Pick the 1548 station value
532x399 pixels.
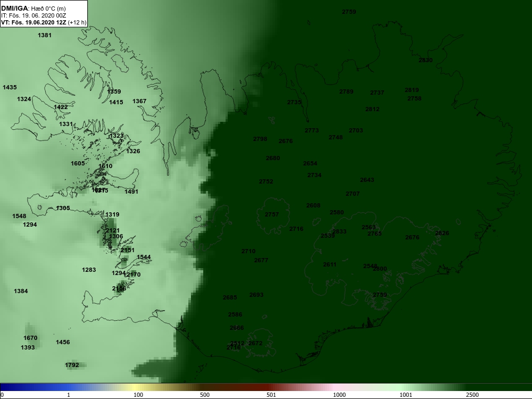[x=19, y=216]
